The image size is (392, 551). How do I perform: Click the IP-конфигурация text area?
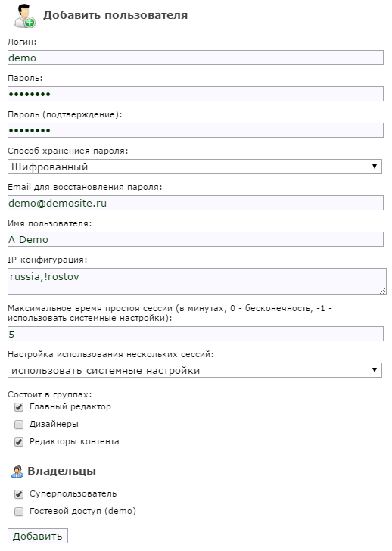pos(197,282)
